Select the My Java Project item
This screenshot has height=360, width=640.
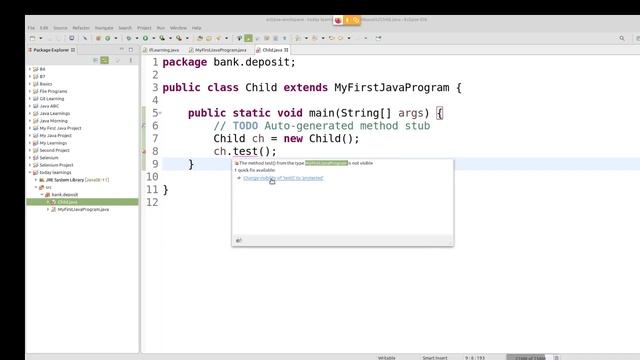(56, 135)
